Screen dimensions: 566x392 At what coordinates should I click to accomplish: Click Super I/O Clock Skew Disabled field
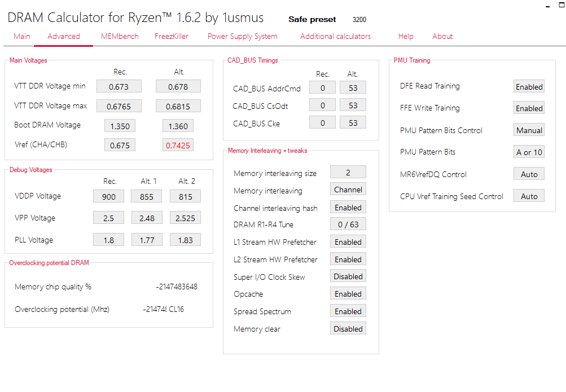[x=348, y=276]
